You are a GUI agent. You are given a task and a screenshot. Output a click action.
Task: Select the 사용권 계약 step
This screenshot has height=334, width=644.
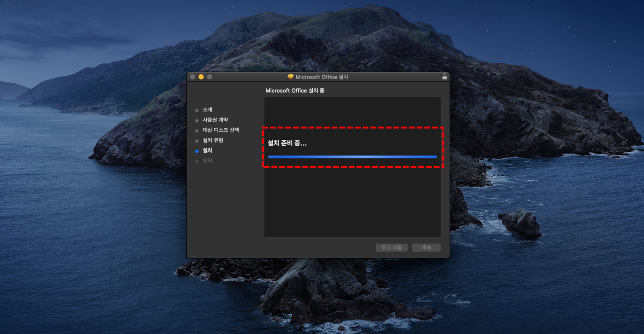(215, 120)
